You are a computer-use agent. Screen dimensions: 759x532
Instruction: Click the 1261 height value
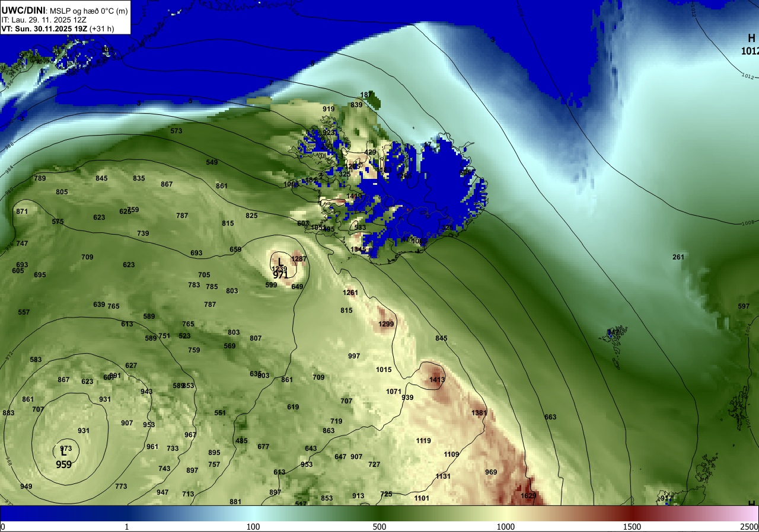click(x=350, y=293)
